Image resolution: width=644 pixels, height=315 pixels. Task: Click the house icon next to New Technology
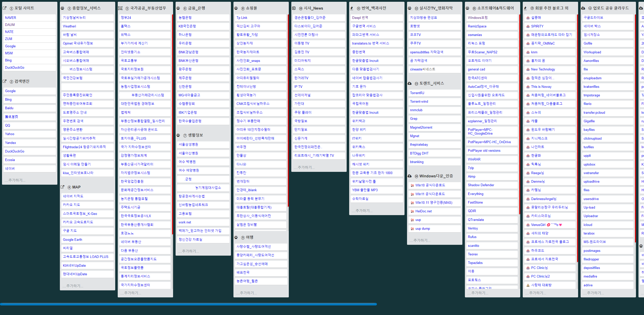528,69
